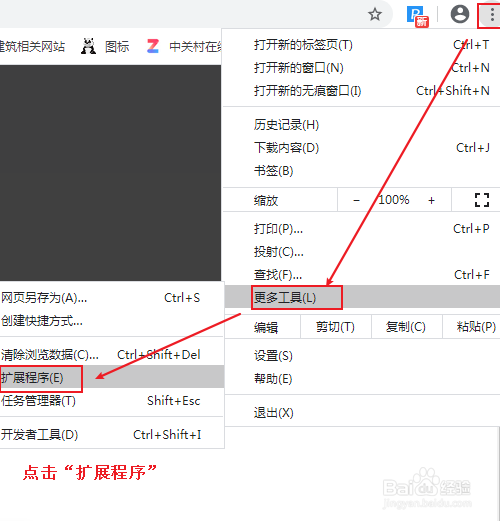
Task: Open 开发者工具(D) in submenu
Action: 112,435
